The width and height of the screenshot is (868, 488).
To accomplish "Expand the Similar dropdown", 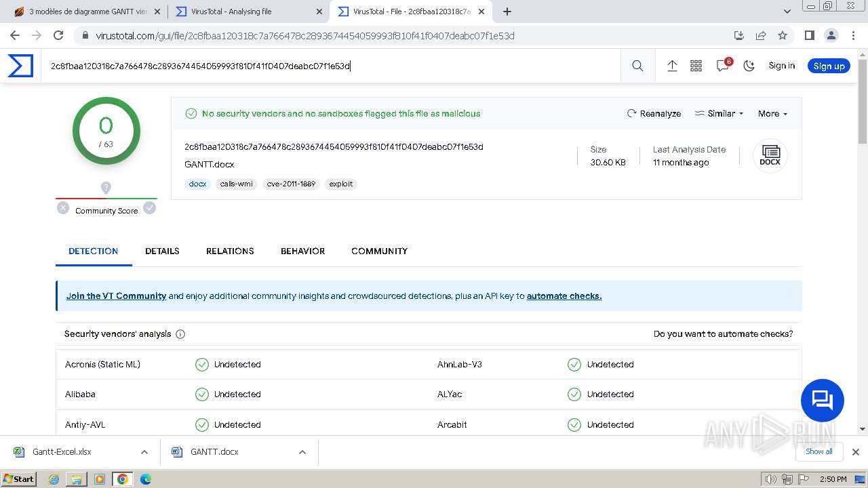I will coord(719,114).
